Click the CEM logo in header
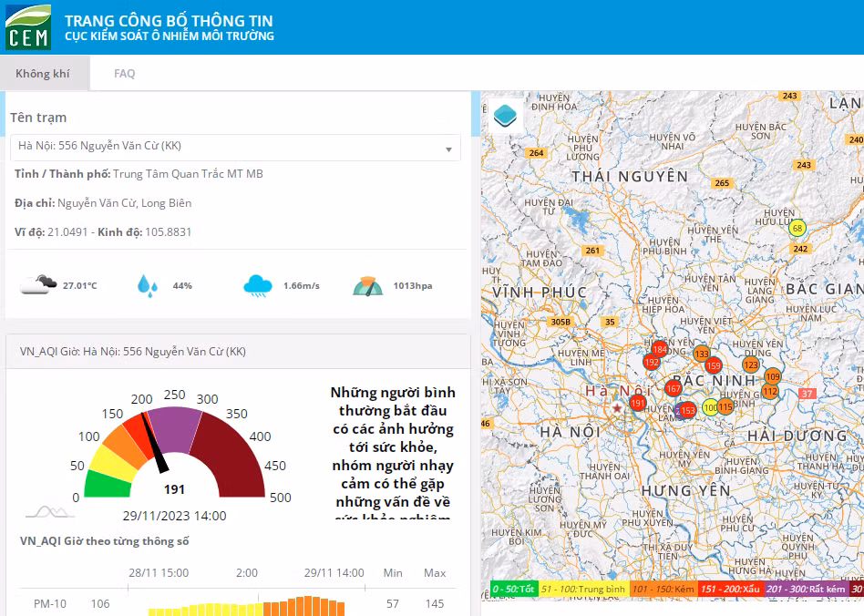The width and height of the screenshot is (864, 616). click(x=28, y=27)
